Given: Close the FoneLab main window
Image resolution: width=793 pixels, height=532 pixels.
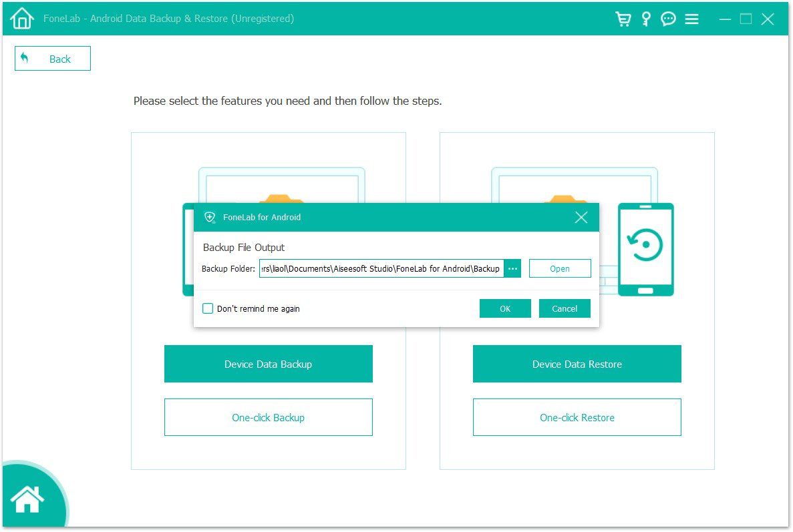Looking at the screenshot, I should 768,19.
